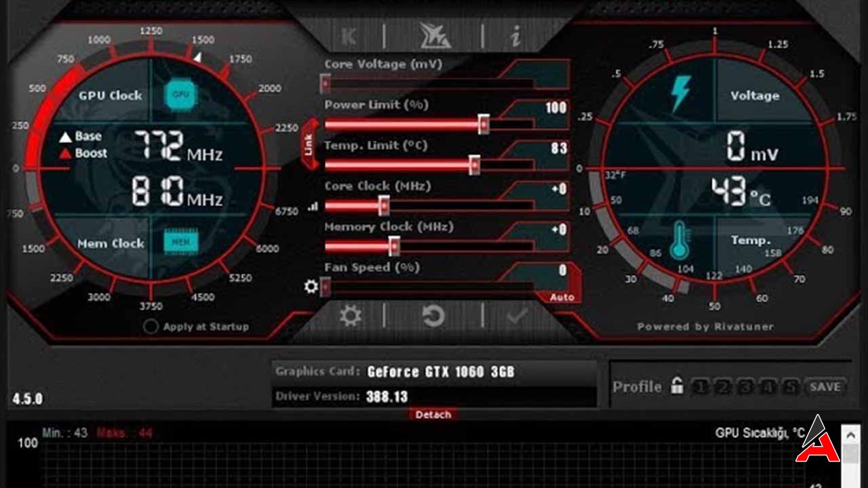
Task: Click the Mem Clock label
Action: [111, 243]
